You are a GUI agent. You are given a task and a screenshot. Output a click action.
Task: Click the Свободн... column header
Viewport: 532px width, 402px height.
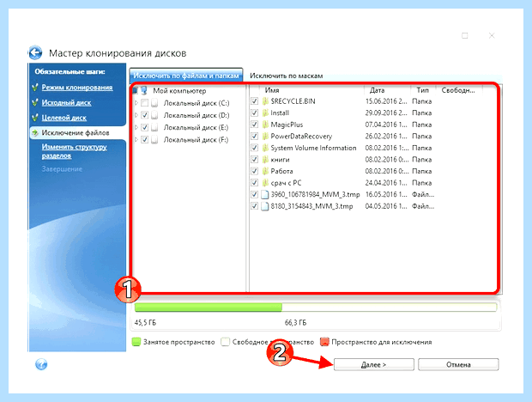(458, 90)
